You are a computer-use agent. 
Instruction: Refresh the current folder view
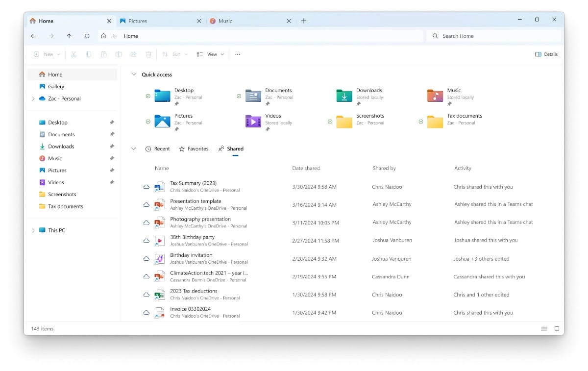tap(87, 36)
